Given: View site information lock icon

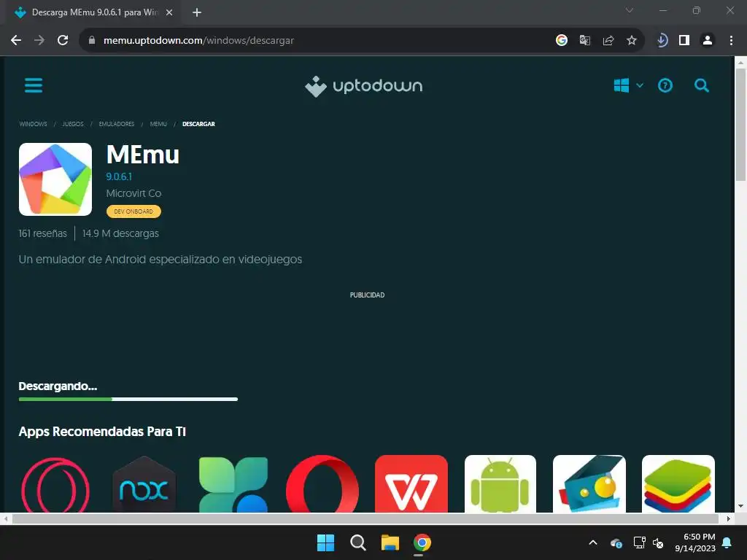Looking at the screenshot, I should point(92,41).
